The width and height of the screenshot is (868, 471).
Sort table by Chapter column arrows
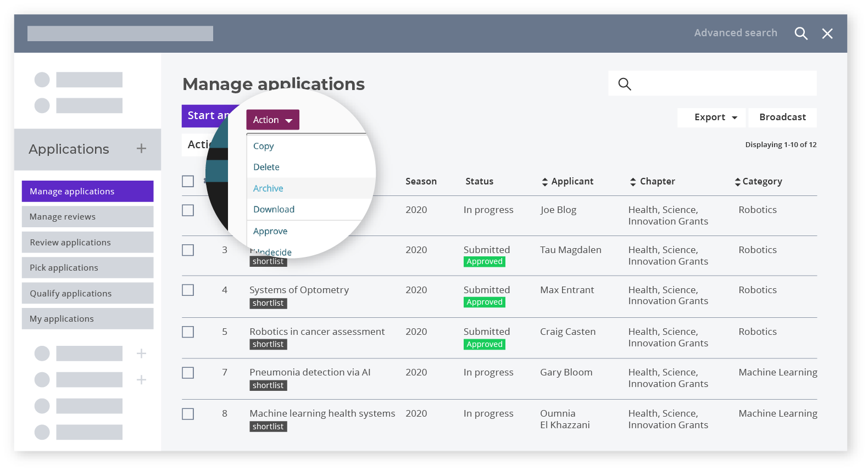click(x=633, y=182)
